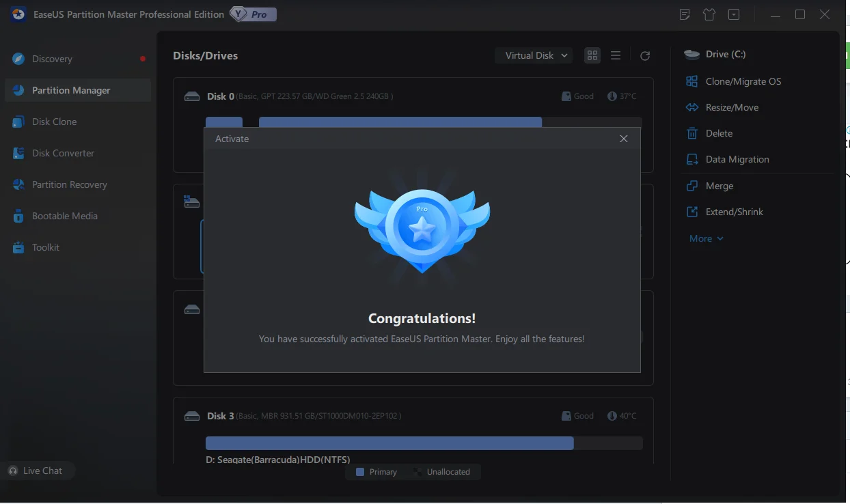Open the notes/tasks icon in title bar

point(685,14)
